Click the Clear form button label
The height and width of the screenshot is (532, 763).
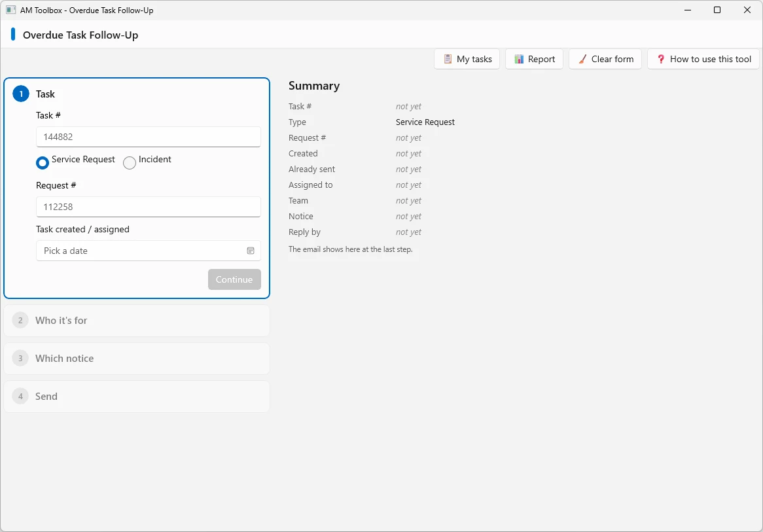pyautogui.click(x=612, y=59)
